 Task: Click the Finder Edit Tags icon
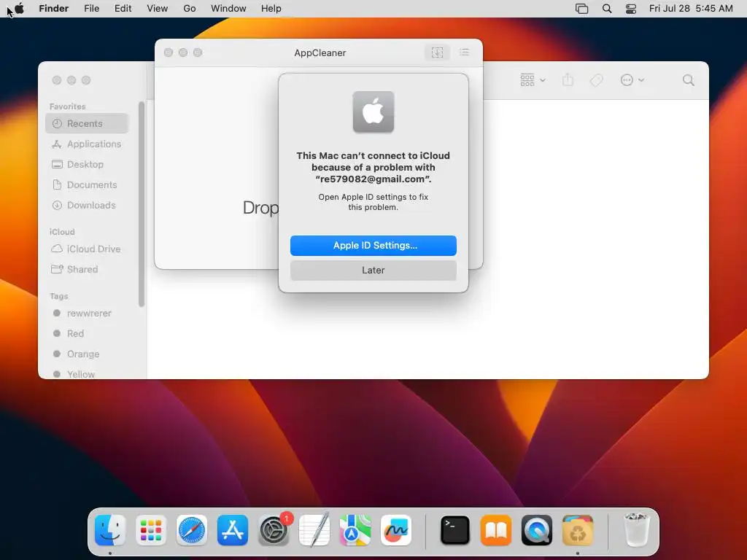point(597,80)
